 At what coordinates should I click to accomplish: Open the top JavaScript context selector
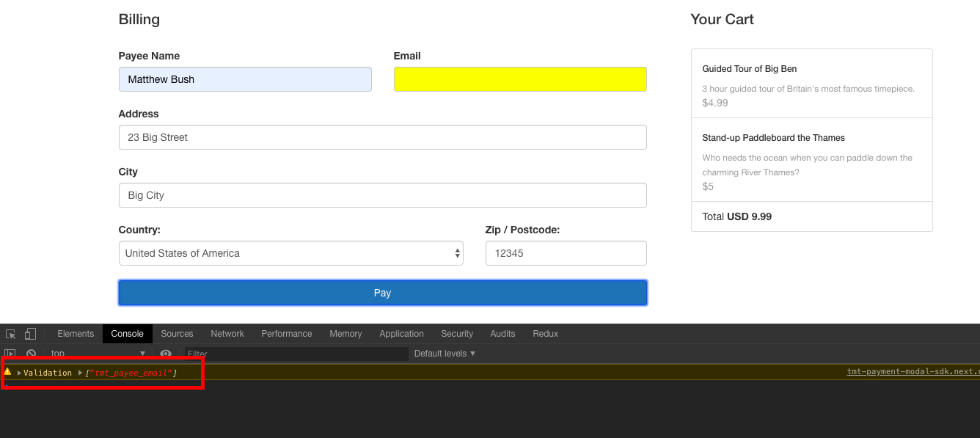pos(98,354)
